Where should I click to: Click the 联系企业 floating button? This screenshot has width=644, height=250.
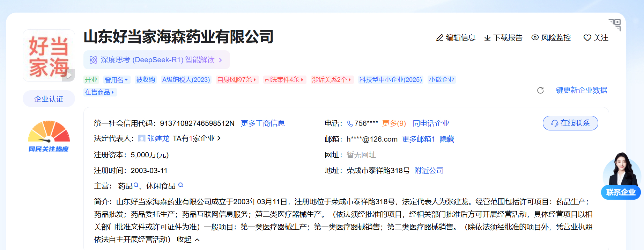[621, 192]
